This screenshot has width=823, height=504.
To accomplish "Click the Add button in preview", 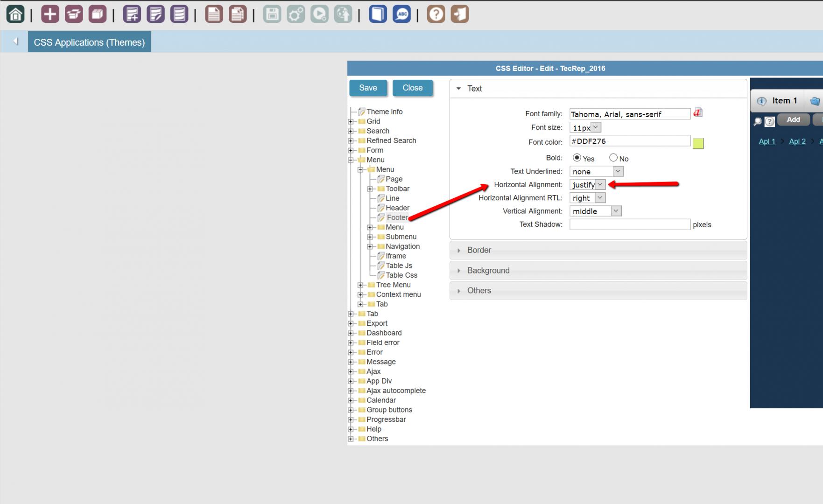I will point(793,120).
